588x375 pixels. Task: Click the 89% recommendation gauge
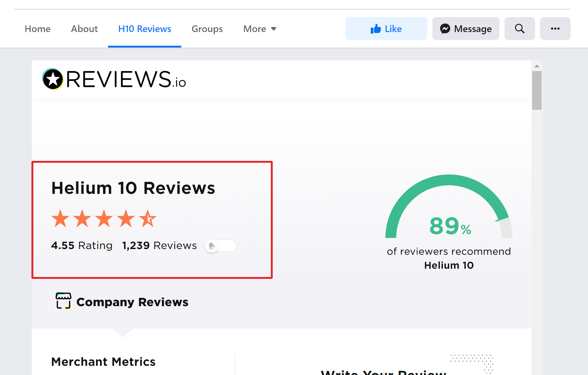click(x=449, y=206)
